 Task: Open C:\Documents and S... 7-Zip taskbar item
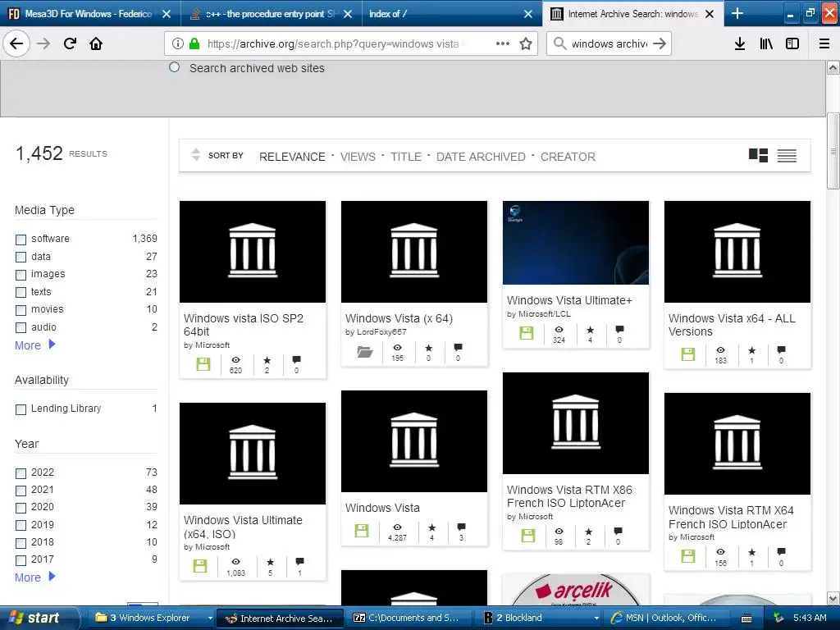409,618
